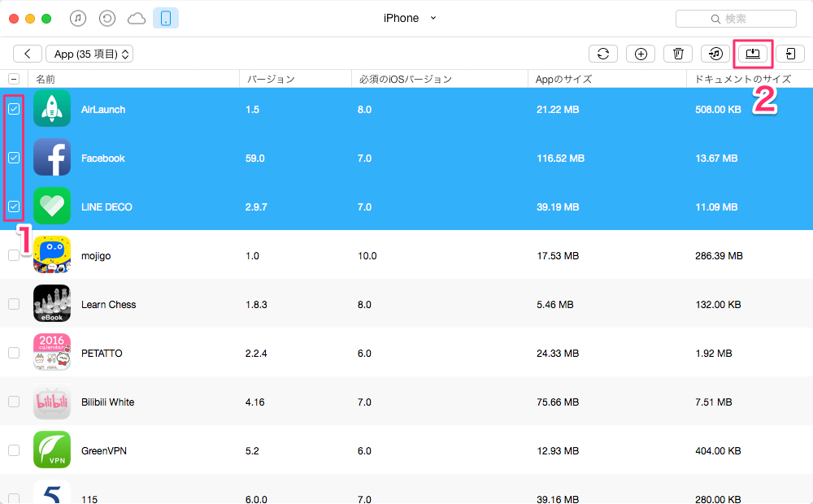
Task: Click the refresh toolbar button
Action: click(x=603, y=54)
